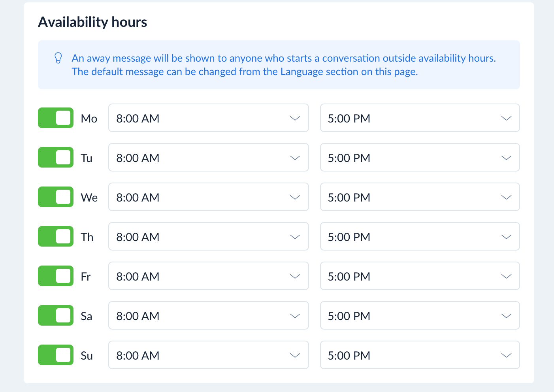
Task: Click chevron arrow on Tuesday end time
Action: [506, 158]
